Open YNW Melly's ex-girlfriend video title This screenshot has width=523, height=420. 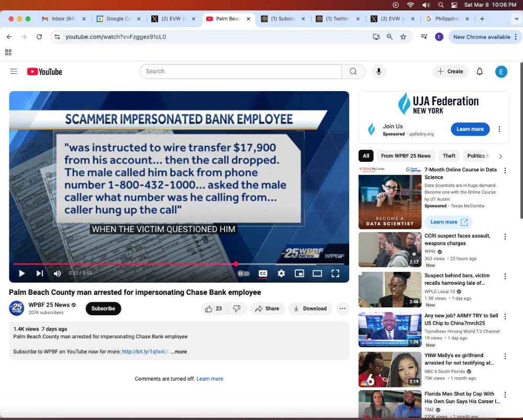459,359
